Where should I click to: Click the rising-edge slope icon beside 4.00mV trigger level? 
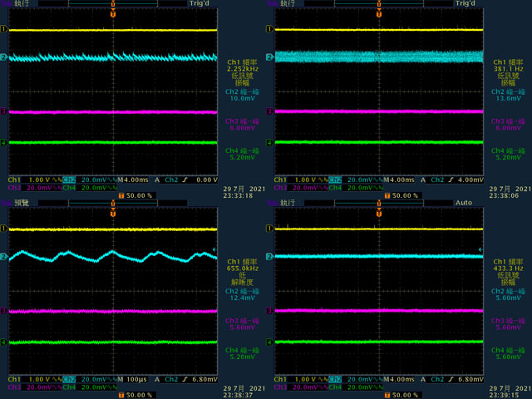pyautogui.click(x=451, y=180)
